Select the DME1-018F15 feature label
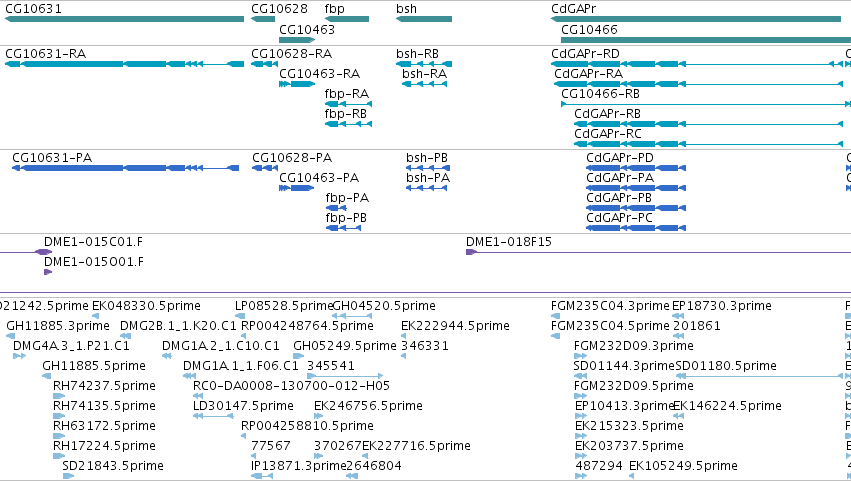The height and width of the screenshot is (481, 851). point(509,242)
